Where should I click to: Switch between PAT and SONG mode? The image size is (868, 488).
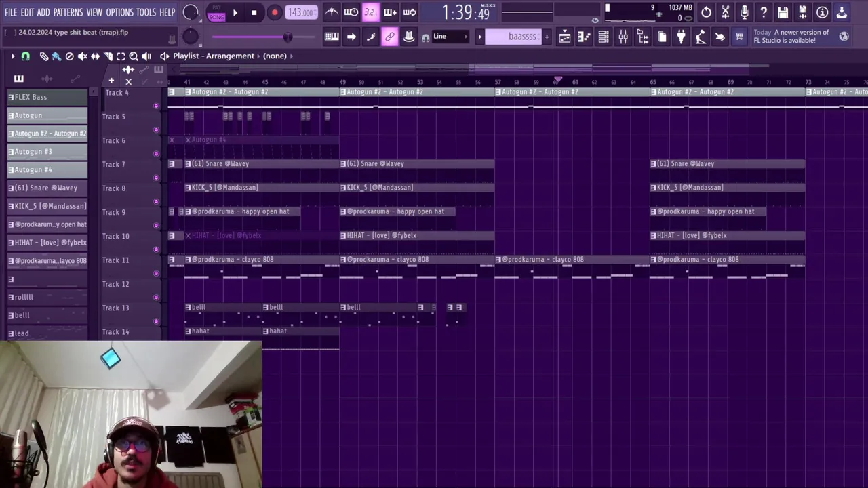pos(216,12)
